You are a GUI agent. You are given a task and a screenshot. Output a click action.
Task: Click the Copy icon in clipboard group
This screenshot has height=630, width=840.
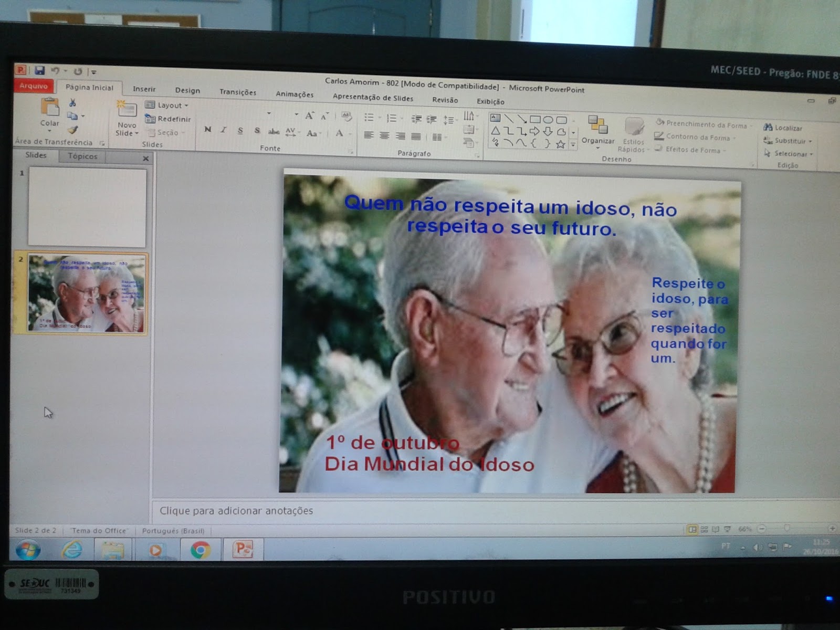click(x=72, y=116)
